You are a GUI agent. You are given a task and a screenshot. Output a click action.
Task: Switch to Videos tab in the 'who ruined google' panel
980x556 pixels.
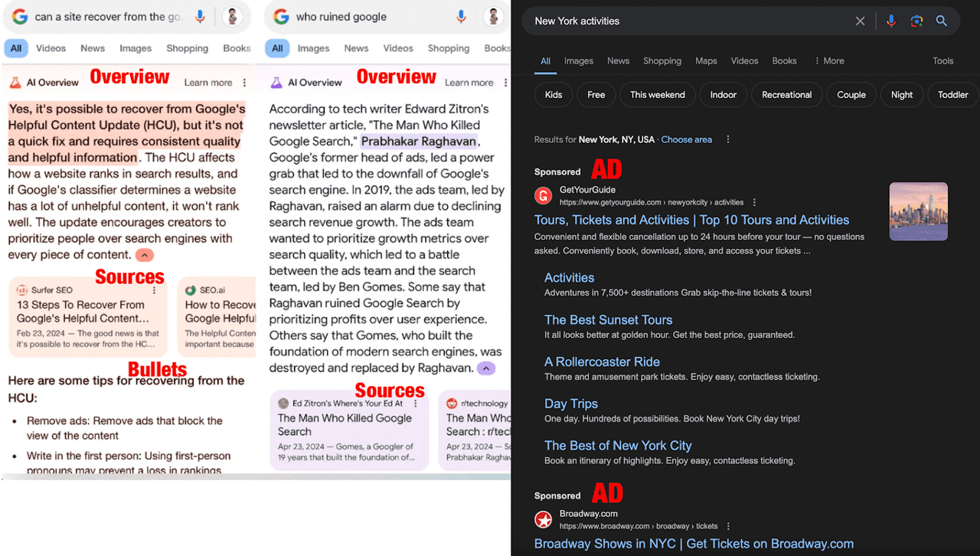[x=398, y=48]
